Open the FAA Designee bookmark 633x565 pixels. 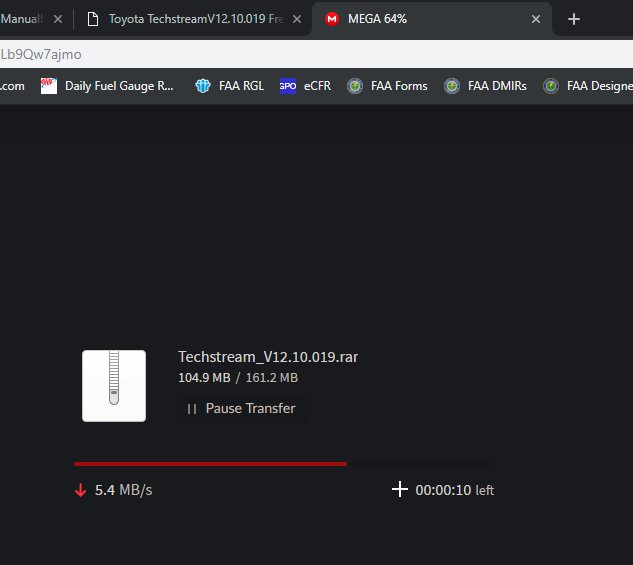point(588,86)
